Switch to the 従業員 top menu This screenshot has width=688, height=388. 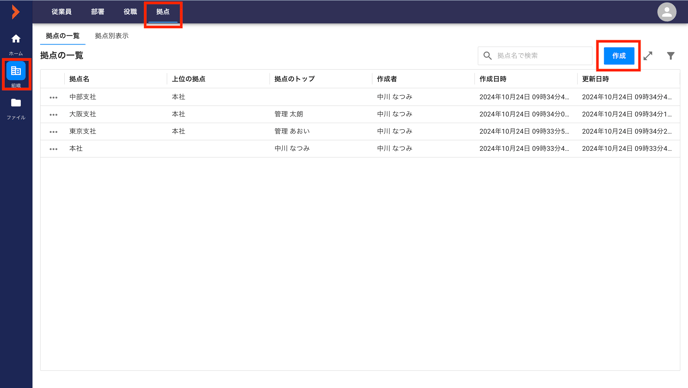click(61, 12)
